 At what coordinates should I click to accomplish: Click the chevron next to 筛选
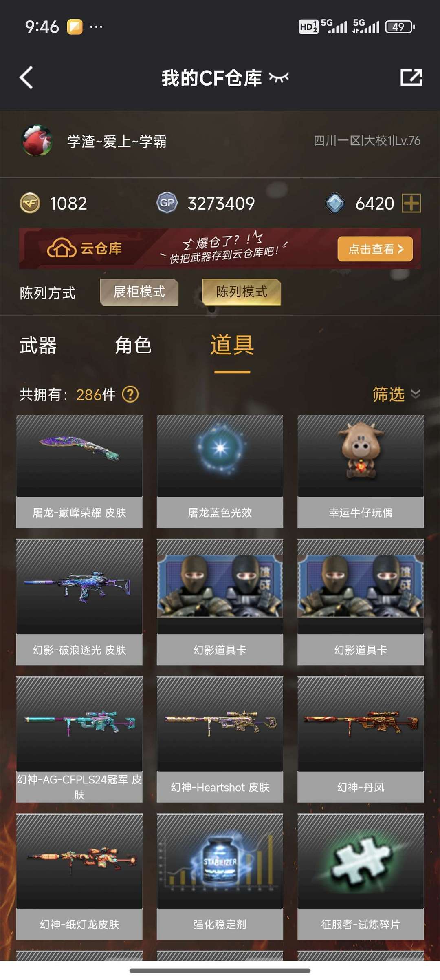pyautogui.click(x=416, y=394)
